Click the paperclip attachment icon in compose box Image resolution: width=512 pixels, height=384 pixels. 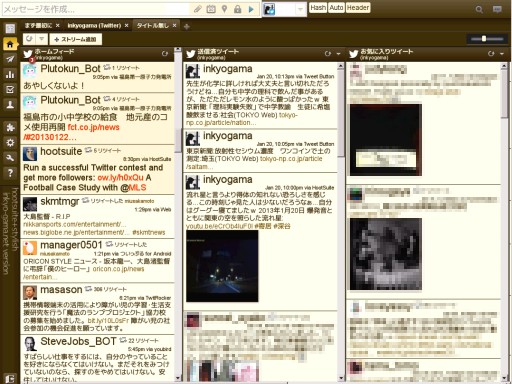coord(198,9)
